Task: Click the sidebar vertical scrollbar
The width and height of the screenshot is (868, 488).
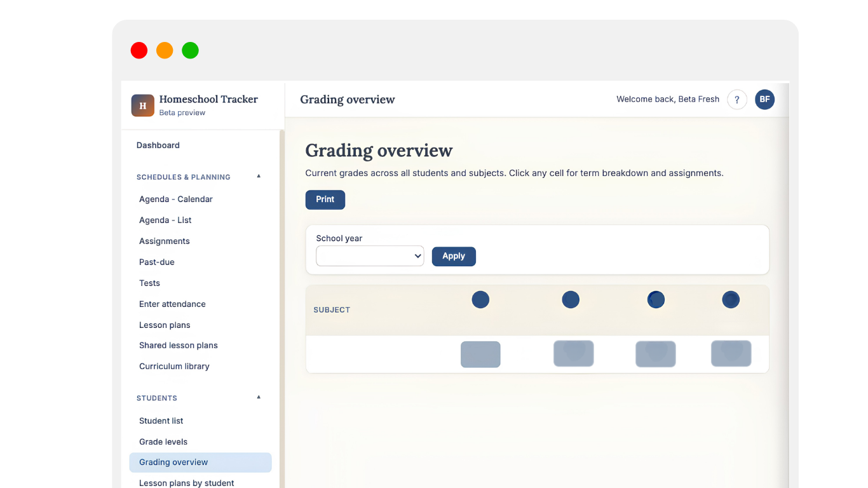Action: [x=282, y=309]
